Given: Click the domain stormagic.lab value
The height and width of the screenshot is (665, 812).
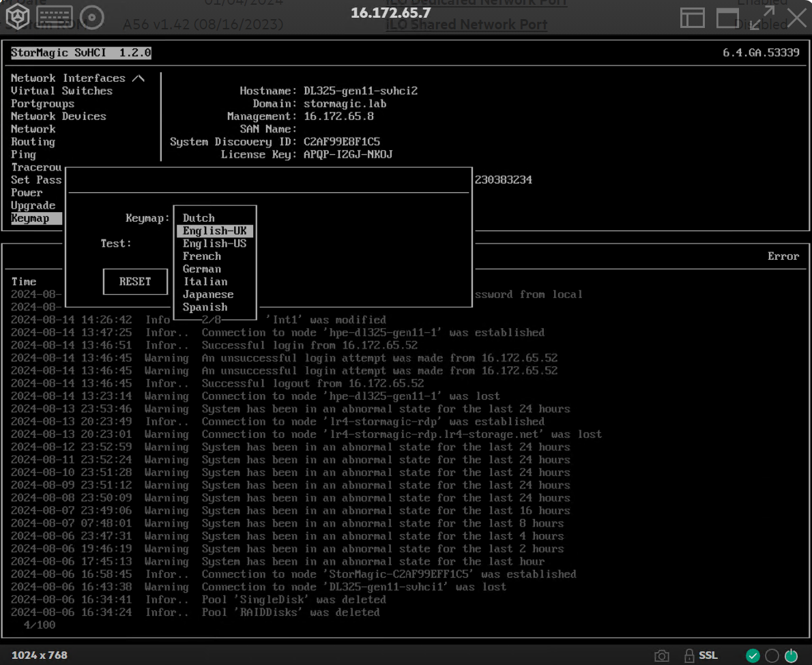Looking at the screenshot, I should 345,104.
